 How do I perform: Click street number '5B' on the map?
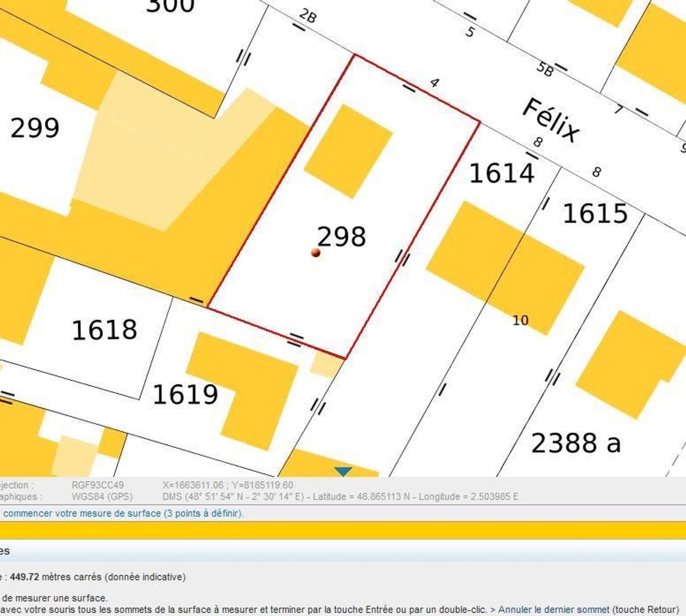[x=545, y=69]
